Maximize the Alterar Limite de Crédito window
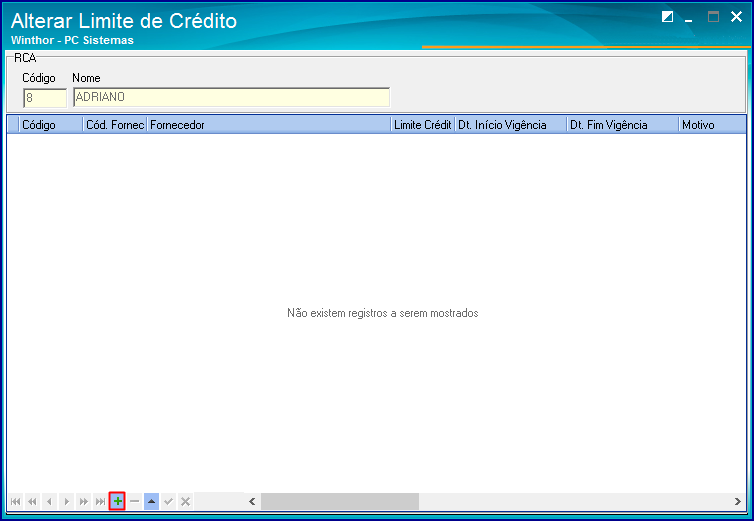The image size is (754, 521). [x=713, y=17]
